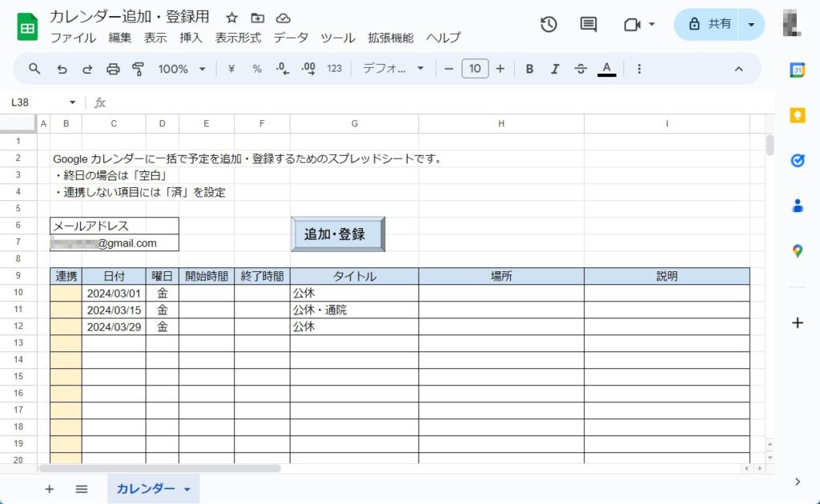Screen dimensions: 820x504
Task: Open the 拡張機能 menu
Action: [x=391, y=38]
